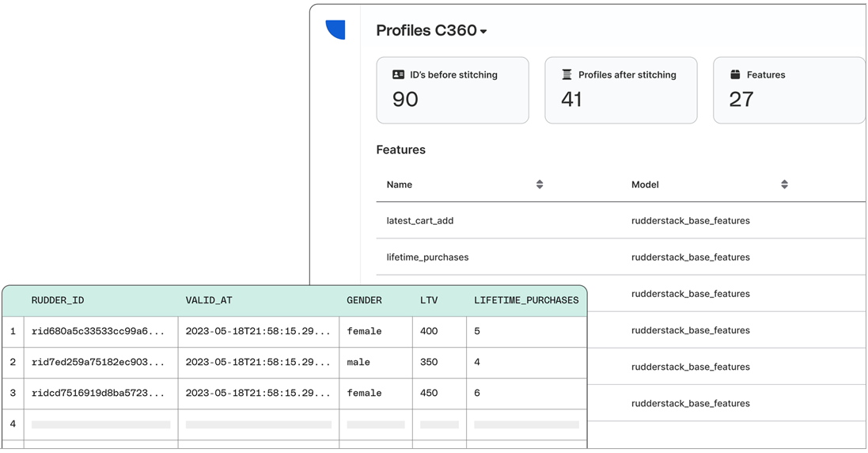
Task: Click the Name column header
Action: tap(399, 185)
